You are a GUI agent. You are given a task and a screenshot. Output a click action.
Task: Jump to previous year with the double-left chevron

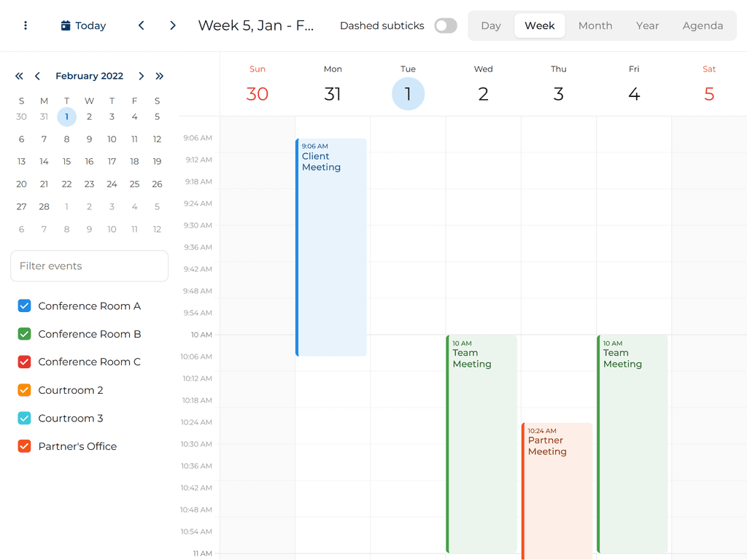[19, 76]
